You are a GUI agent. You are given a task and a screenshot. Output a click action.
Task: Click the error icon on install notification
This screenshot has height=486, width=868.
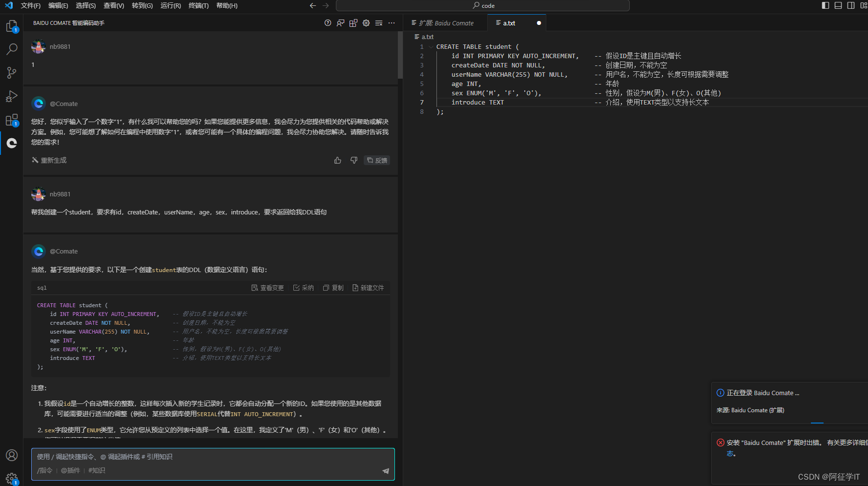(721, 443)
